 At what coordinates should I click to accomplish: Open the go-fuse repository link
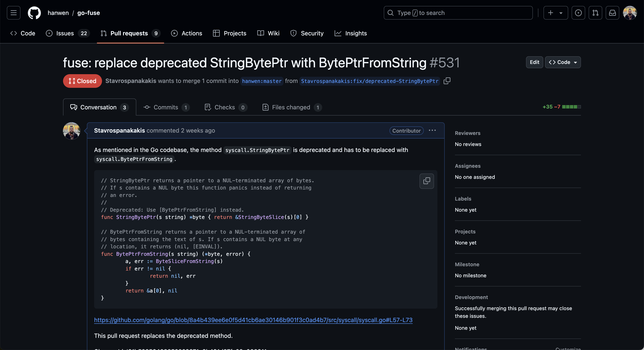pyautogui.click(x=89, y=13)
